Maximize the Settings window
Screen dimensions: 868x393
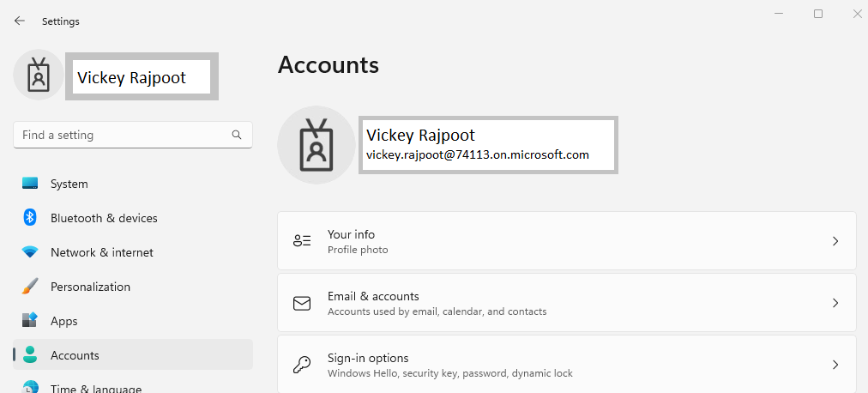[x=817, y=14]
